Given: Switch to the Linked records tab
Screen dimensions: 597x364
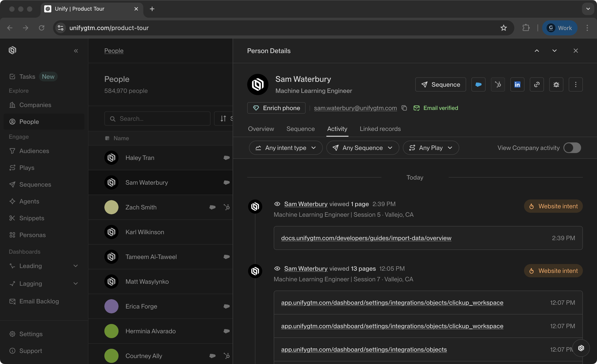Looking at the screenshot, I should coord(380,129).
